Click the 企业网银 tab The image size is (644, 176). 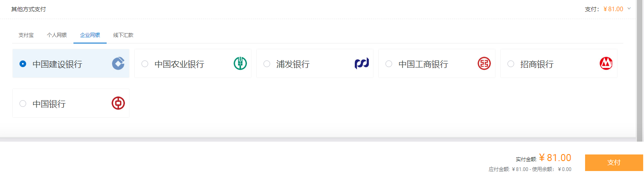coord(90,35)
